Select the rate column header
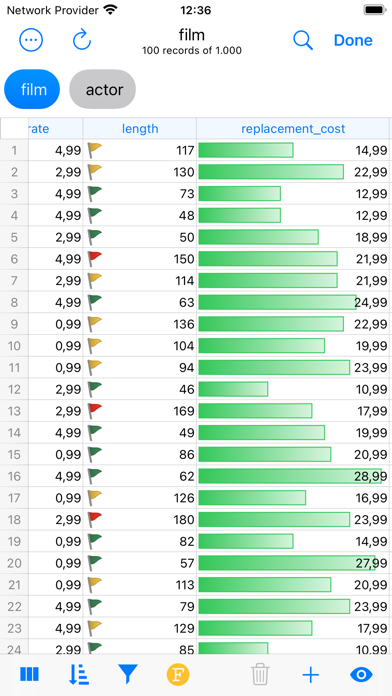 click(55, 129)
